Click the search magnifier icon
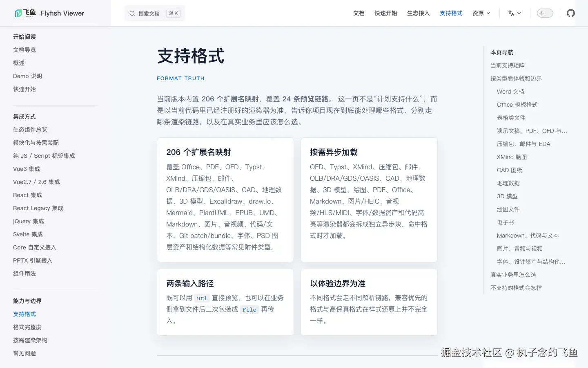The height and width of the screenshot is (368, 588). click(x=132, y=13)
